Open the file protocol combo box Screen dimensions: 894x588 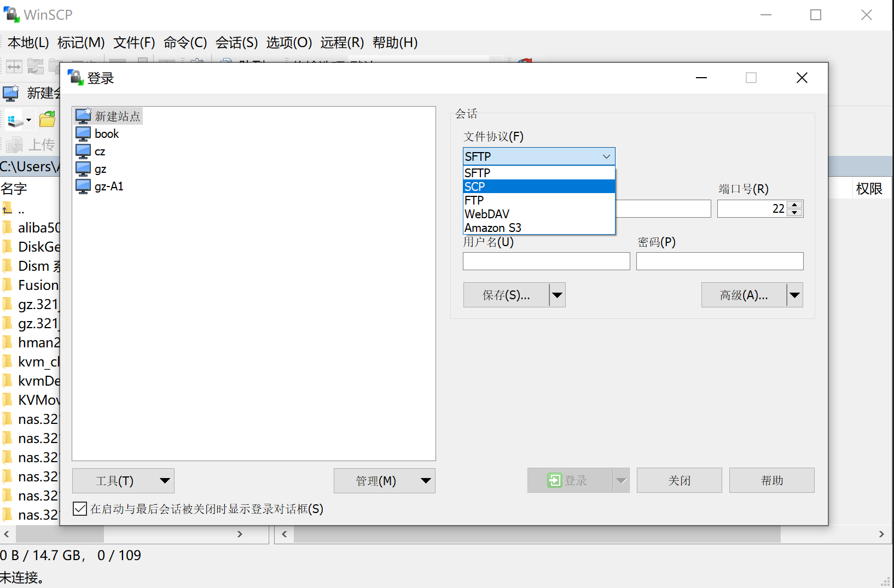tap(539, 156)
